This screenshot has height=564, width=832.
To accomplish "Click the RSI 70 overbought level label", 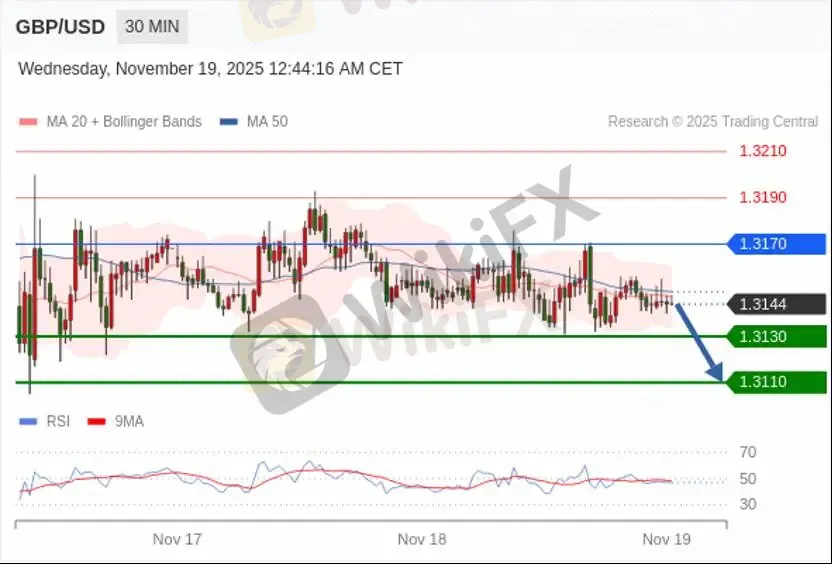I will (x=747, y=452).
